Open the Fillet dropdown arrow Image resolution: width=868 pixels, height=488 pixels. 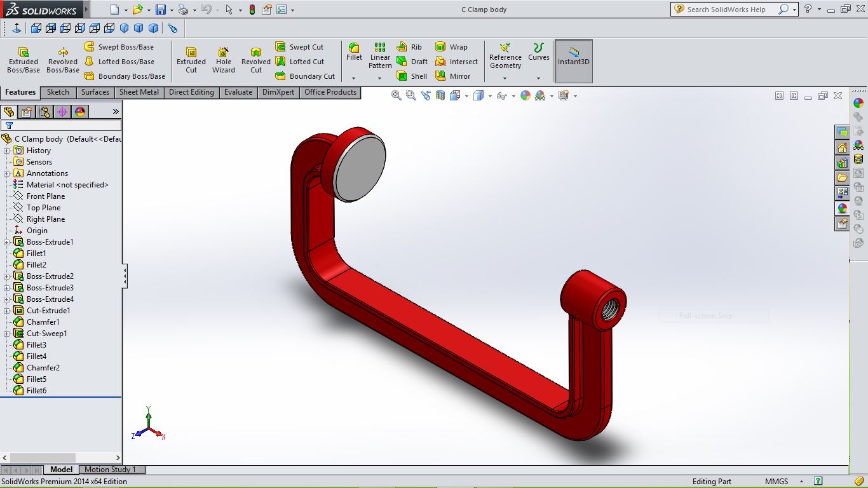[x=354, y=78]
